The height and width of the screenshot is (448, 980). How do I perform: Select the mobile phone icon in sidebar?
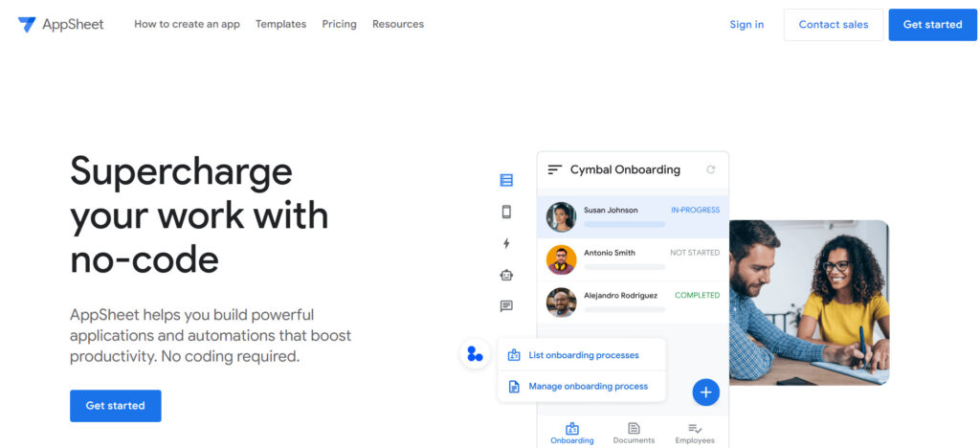tap(506, 212)
